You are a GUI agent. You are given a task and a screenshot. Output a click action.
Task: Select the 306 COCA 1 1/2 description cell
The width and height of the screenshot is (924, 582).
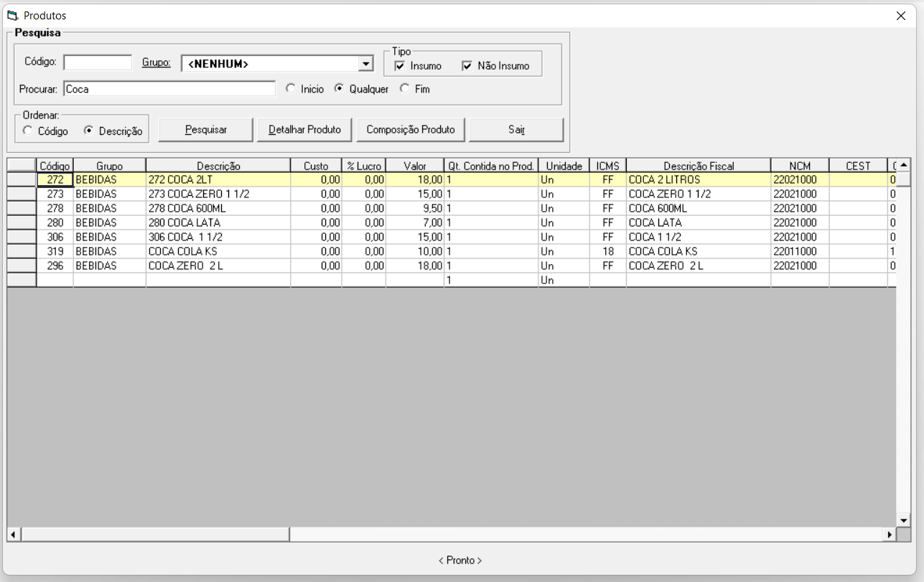[x=218, y=237]
